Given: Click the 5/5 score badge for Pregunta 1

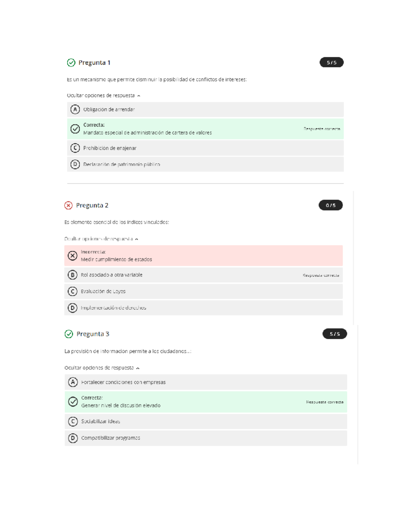Looking at the screenshot, I should pyautogui.click(x=331, y=63).
